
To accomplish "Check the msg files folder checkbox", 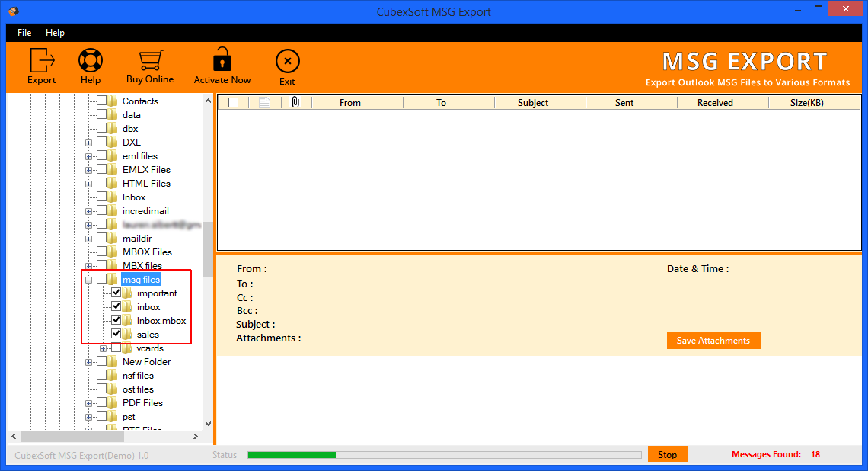I will point(102,279).
